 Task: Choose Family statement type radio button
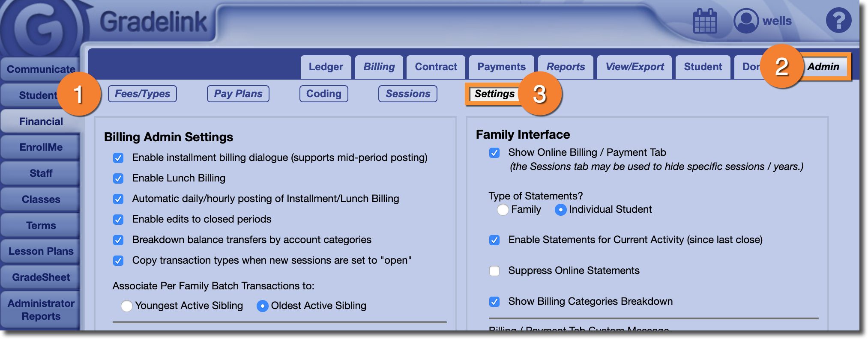[x=503, y=210]
